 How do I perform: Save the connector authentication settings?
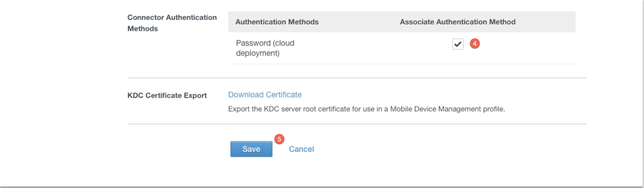(251, 149)
